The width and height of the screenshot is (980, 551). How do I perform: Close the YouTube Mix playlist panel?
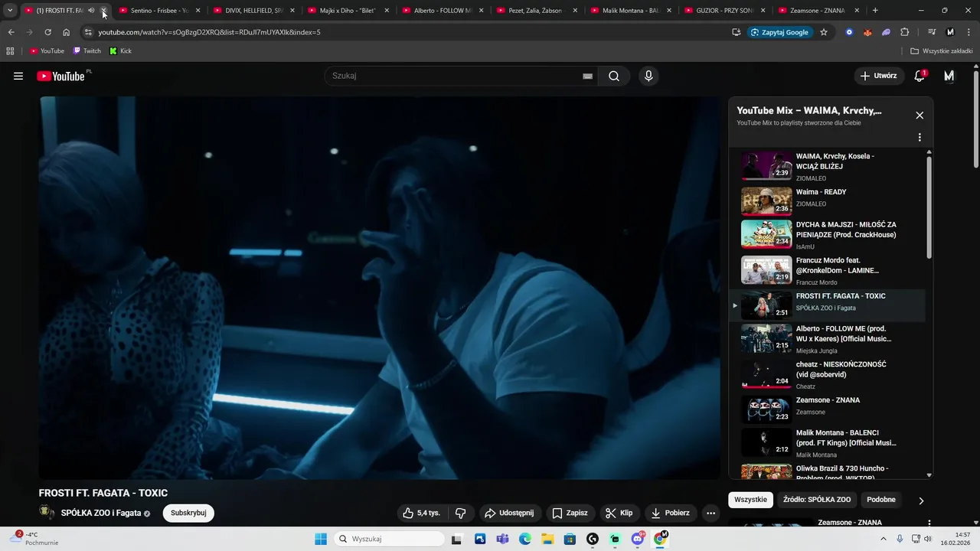click(x=920, y=116)
